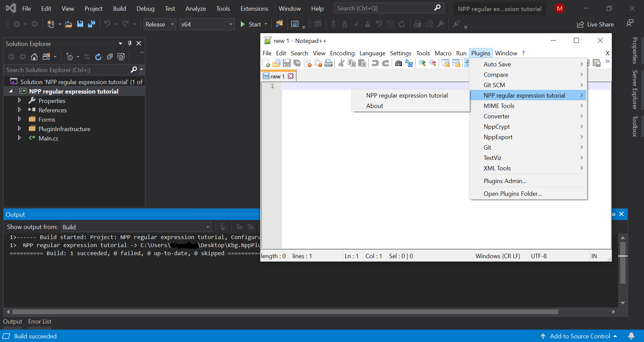Expand the References tree item
Screen dimensions: 644x342
point(19,110)
